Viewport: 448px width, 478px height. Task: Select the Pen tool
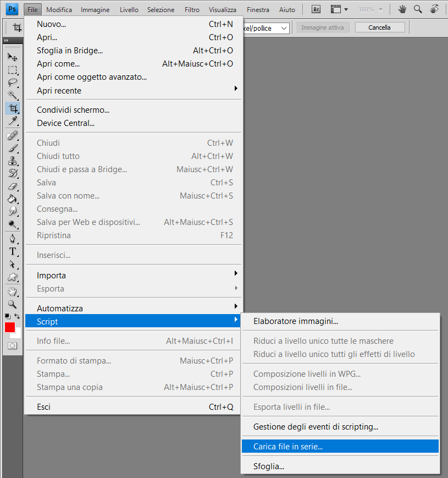(x=13, y=239)
